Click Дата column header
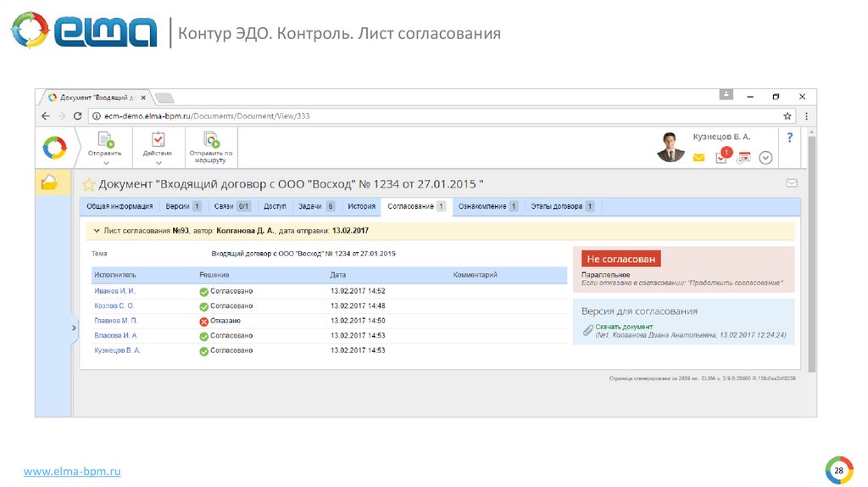This screenshot has width=868, height=487. pos(337,275)
